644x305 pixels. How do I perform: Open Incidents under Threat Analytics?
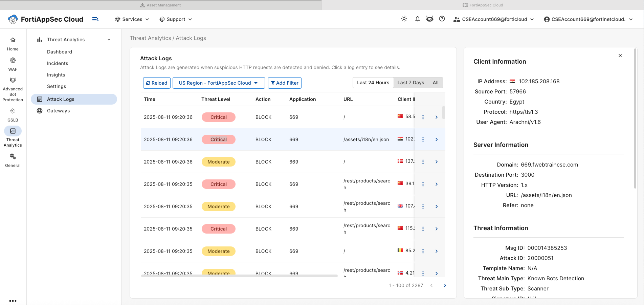click(58, 63)
